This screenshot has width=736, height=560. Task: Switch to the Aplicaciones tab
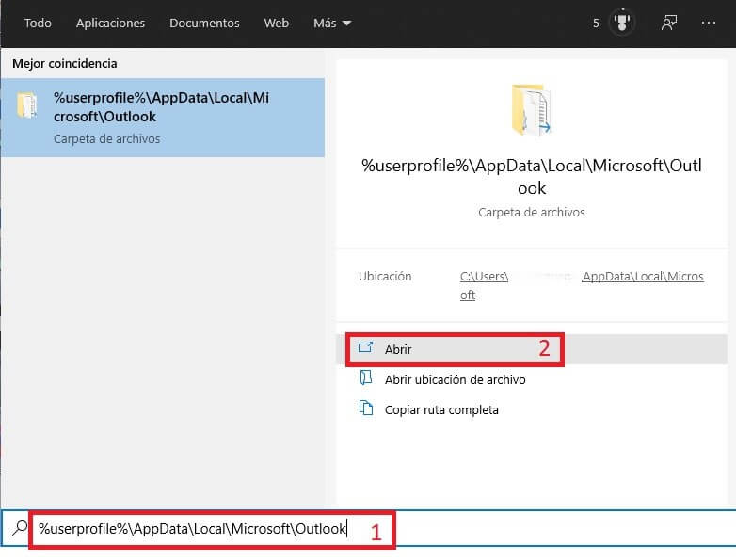pos(110,23)
